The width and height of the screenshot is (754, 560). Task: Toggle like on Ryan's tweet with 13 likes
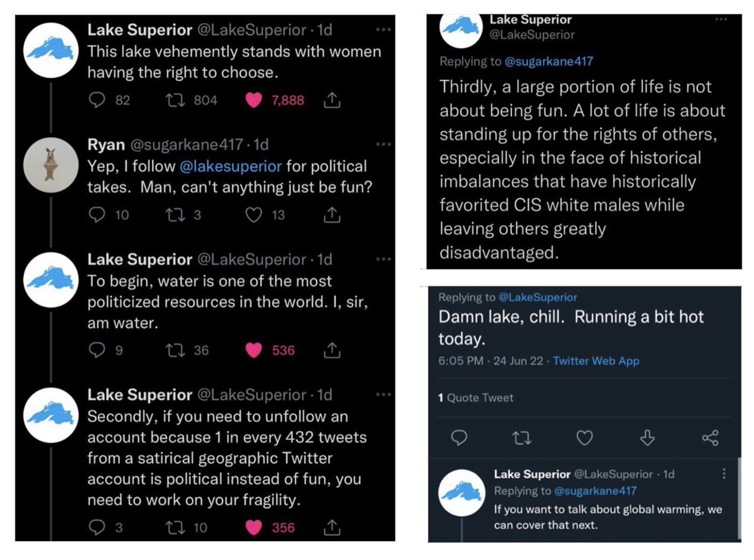click(x=253, y=215)
